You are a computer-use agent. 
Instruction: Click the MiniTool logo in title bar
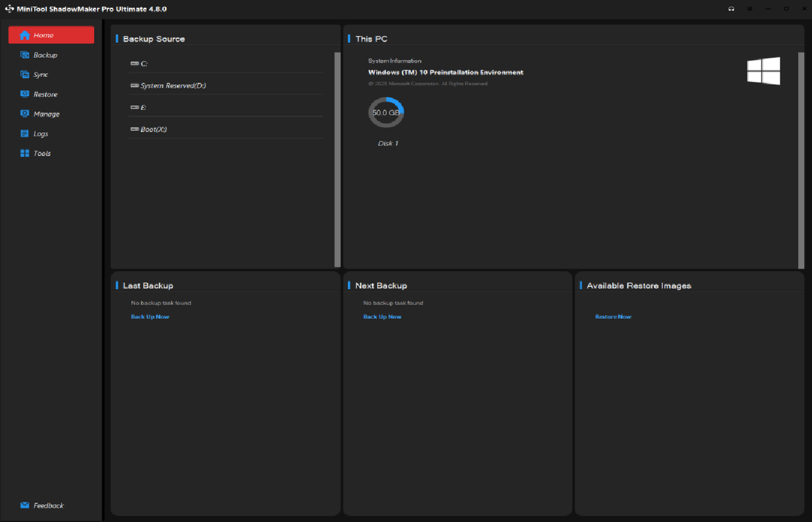9,9
